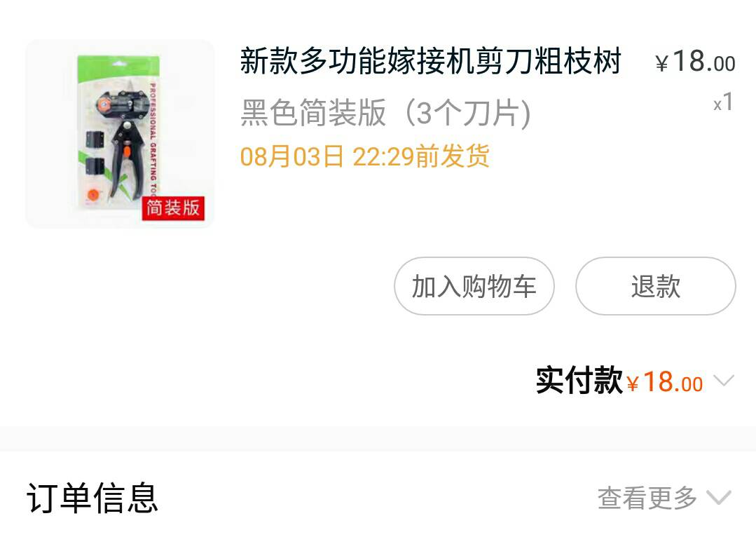Click the 加入购物车 button
The width and height of the screenshot is (756, 537).
[x=474, y=286]
